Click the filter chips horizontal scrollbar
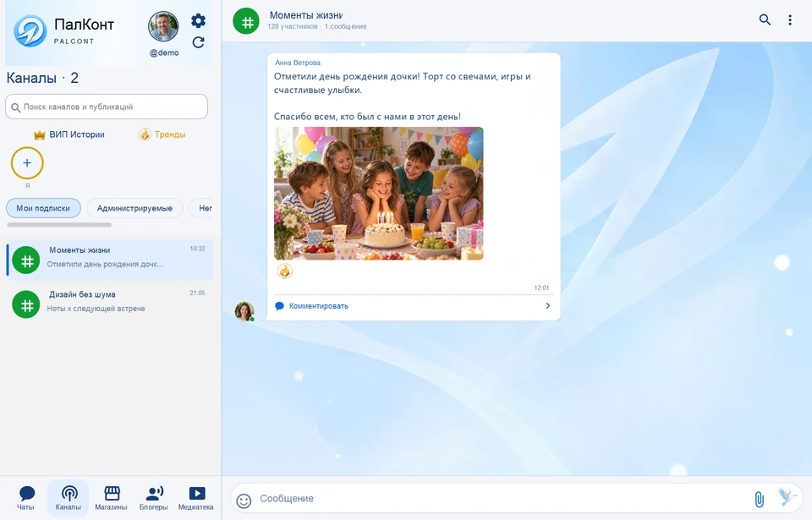This screenshot has width=812, height=520. click(59, 225)
